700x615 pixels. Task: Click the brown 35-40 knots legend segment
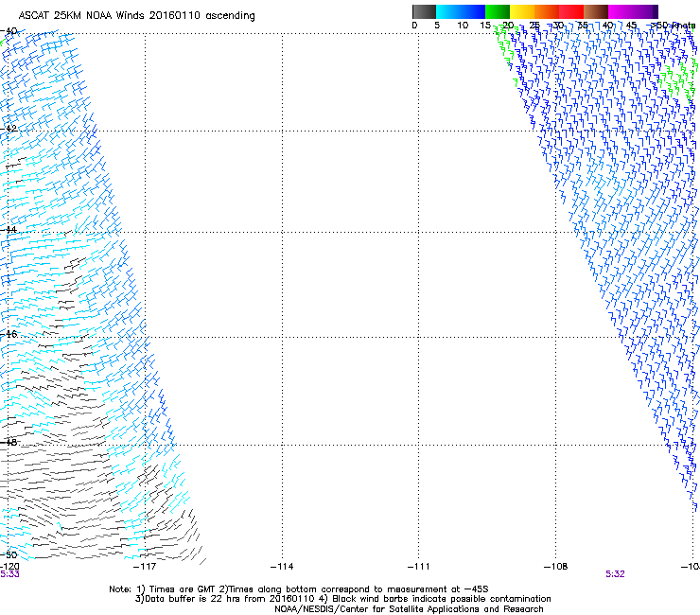[596, 11]
